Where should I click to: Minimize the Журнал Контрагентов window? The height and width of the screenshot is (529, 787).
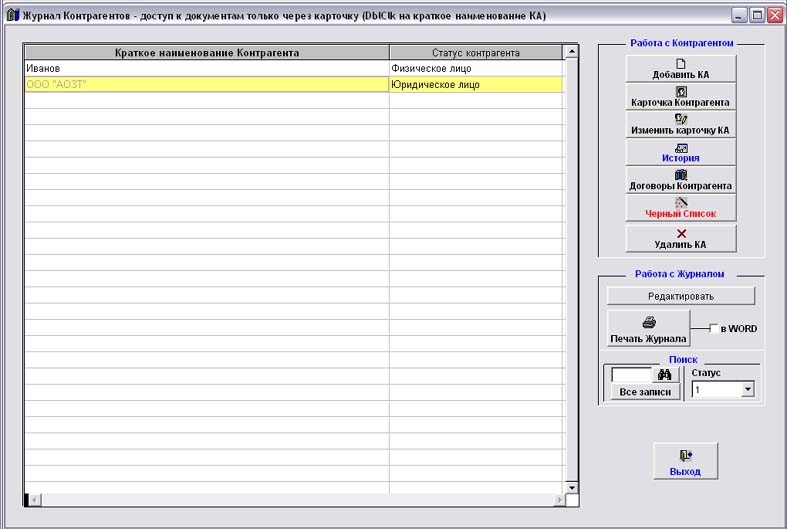739,15
